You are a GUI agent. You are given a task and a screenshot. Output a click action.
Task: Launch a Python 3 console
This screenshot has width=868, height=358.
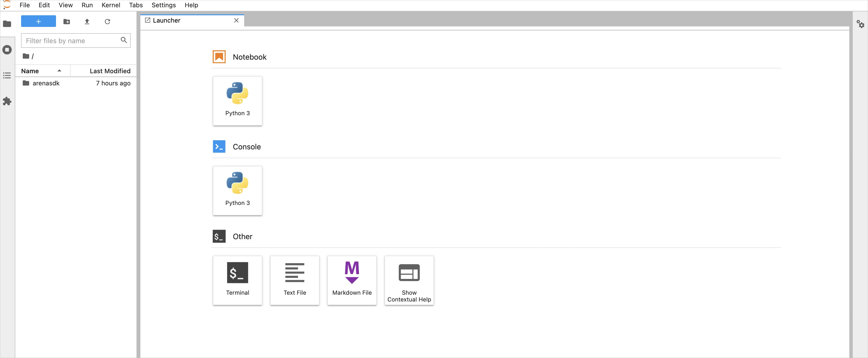point(237,190)
